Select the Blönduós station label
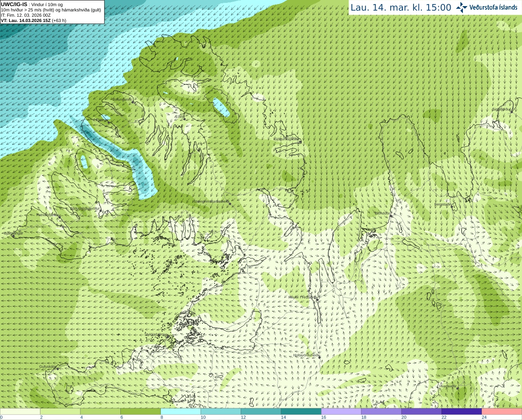 pos(383,213)
